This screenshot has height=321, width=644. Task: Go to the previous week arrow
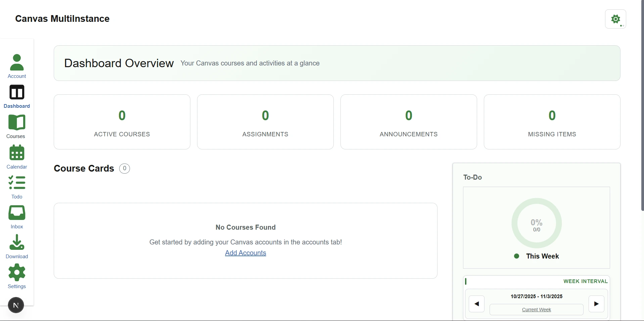tap(476, 304)
